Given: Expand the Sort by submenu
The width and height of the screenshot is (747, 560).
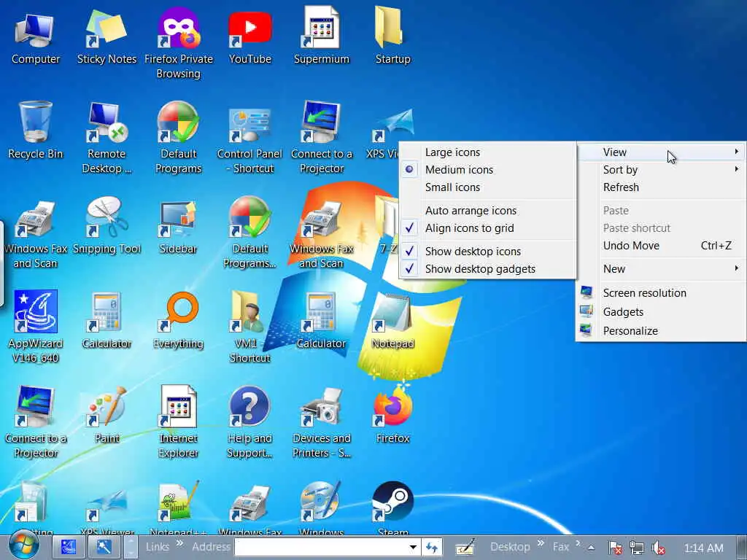Looking at the screenshot, I should click(661, 169).
